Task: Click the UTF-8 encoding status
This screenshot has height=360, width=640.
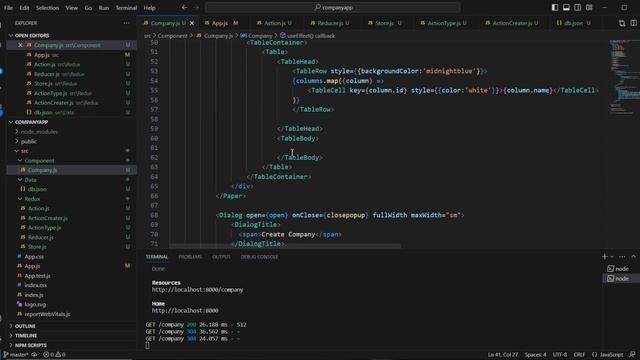Action: 560,355
